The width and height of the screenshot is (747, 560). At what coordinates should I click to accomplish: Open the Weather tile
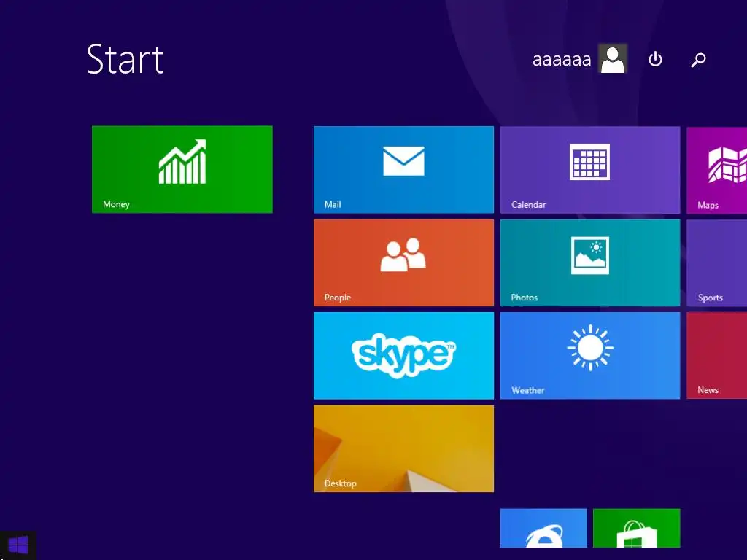tap(589, 355)
